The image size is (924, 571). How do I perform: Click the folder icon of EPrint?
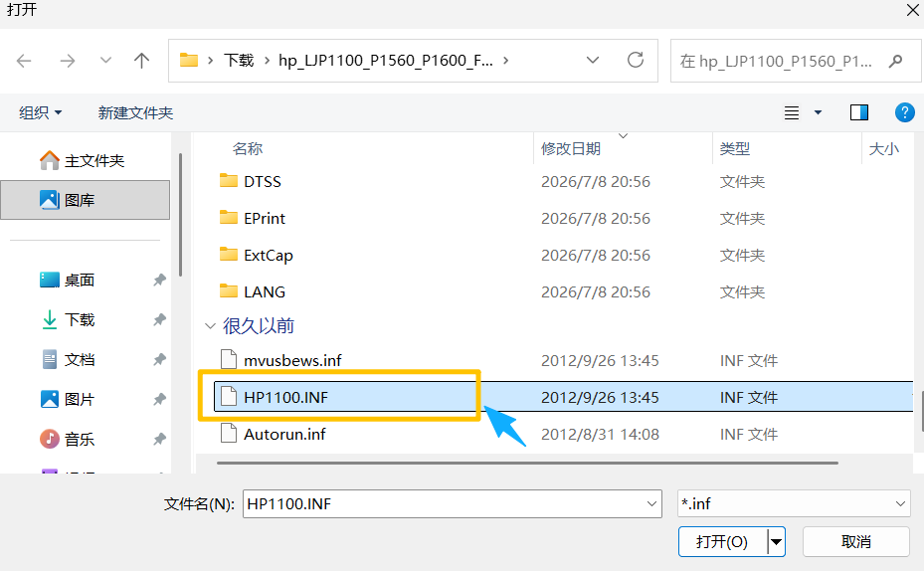click(229, 218)
